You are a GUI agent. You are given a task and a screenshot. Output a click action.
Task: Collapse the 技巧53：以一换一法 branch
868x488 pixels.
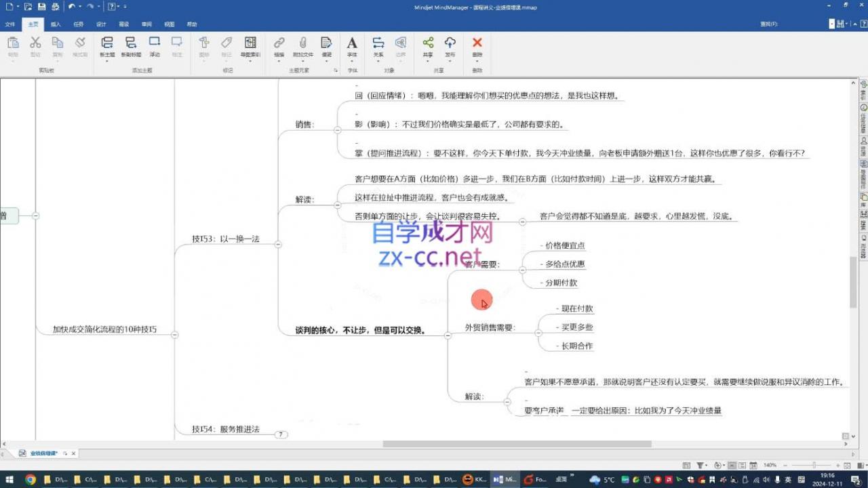coord(278,244)
